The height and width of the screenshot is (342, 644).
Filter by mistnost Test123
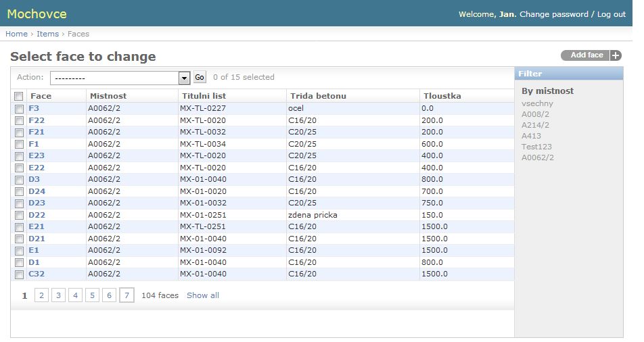pos(536,147)
